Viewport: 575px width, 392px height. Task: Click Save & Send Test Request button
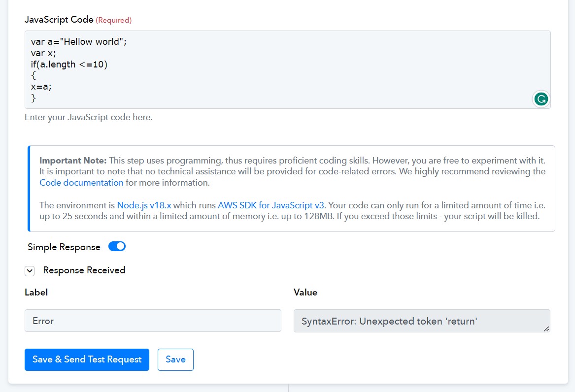(x=87, y=359)
